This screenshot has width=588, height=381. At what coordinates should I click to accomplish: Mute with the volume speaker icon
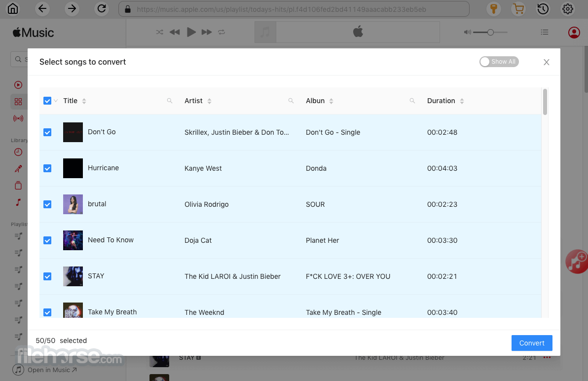point(467,32)
